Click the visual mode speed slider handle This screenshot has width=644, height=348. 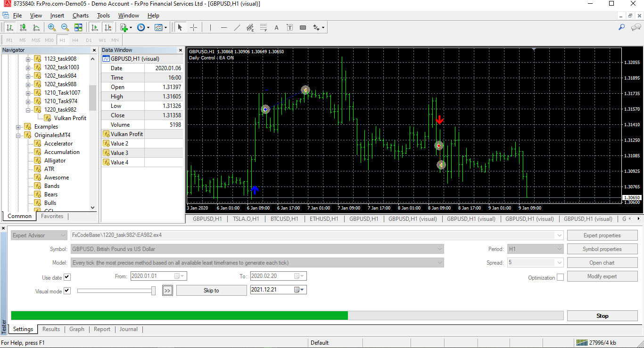tap(153, 291)
